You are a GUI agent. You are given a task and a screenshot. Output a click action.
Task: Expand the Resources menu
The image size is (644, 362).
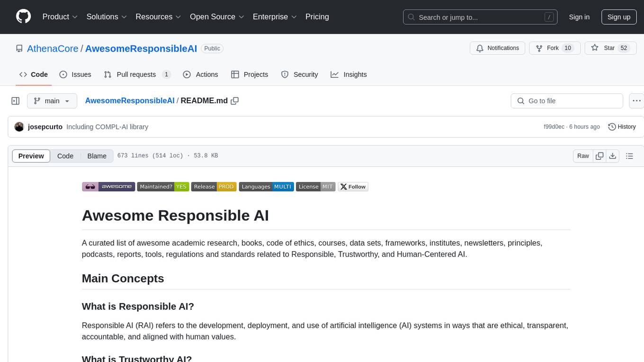pos(158,17)
